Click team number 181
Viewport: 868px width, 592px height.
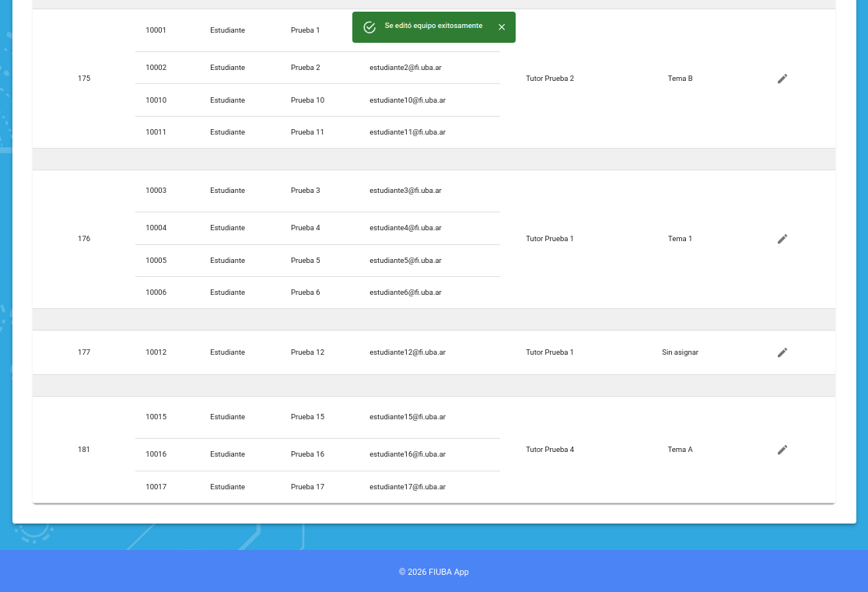coord(84,450)
